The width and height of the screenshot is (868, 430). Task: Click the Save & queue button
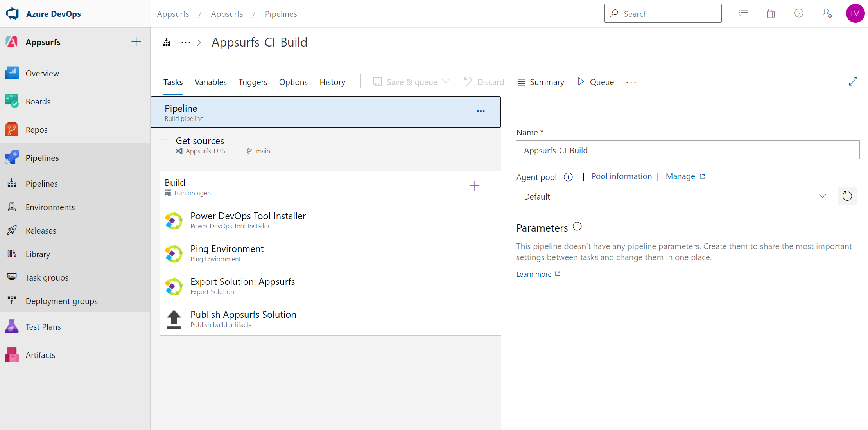pos(405,82)
